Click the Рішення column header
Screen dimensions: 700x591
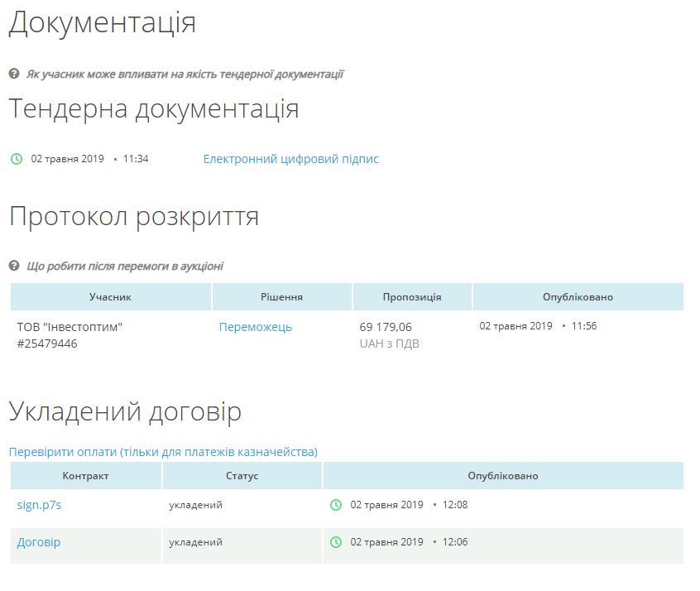click(x=281, y=297)
